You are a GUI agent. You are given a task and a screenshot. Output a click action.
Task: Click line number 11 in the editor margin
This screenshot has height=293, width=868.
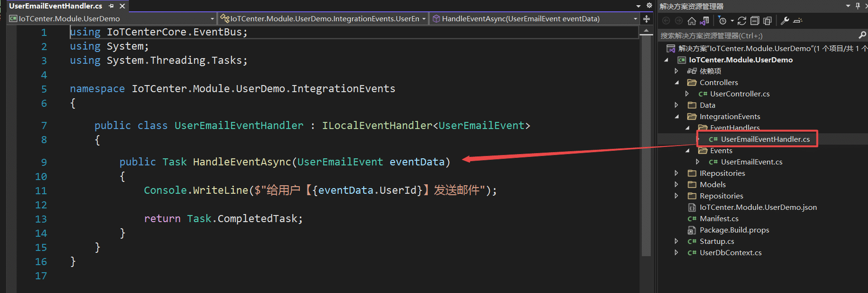41,190
